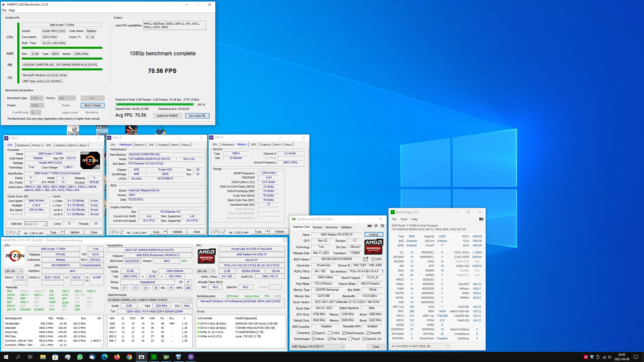Click the Bus Interface question mark in GPU-Z
Image resolution: width=644 pixels, height=362 pixels.
(x=382, y=271)
